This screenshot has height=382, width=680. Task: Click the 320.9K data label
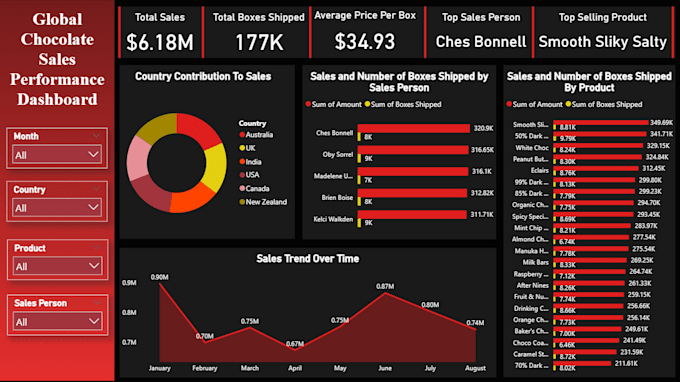pos(483,128)
